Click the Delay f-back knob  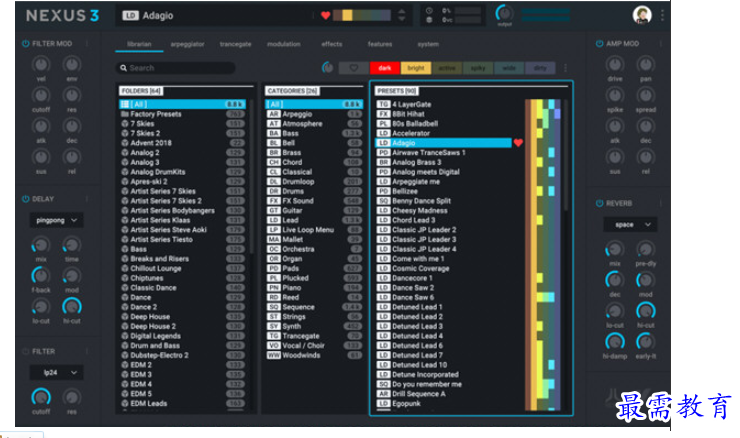click(x=41, y=276)
